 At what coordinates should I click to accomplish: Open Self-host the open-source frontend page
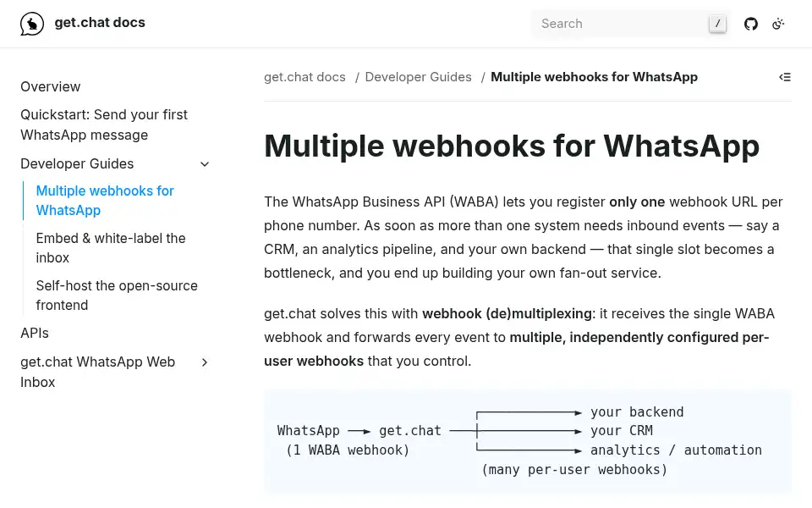click(x=117, y=295)
